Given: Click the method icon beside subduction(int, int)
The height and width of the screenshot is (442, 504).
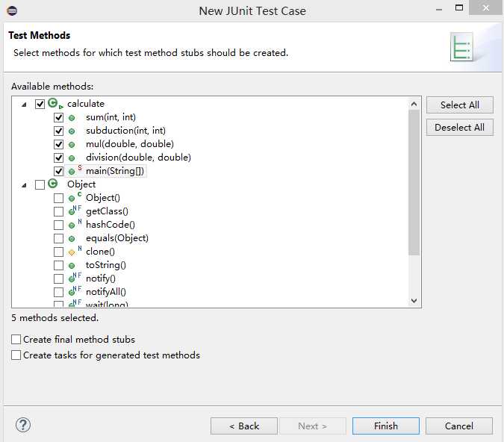Looking at the screenshot, I should coord(72,131).
